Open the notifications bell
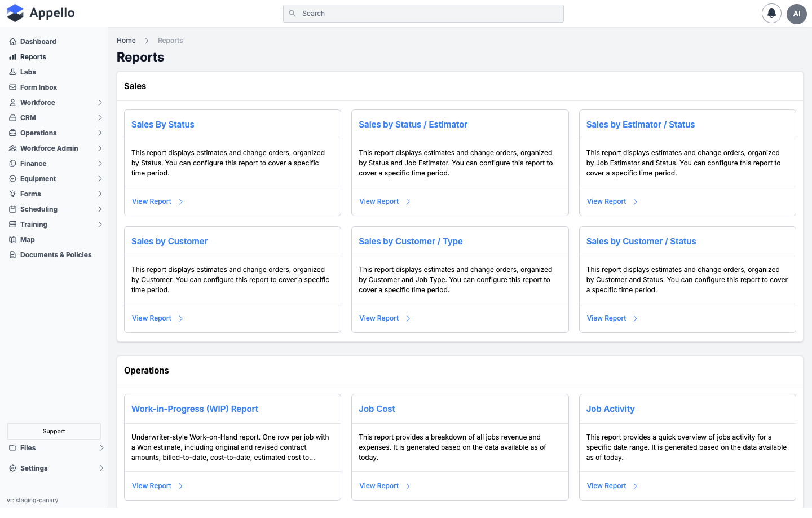Viewport: 812px width, 518px height. 771,14
